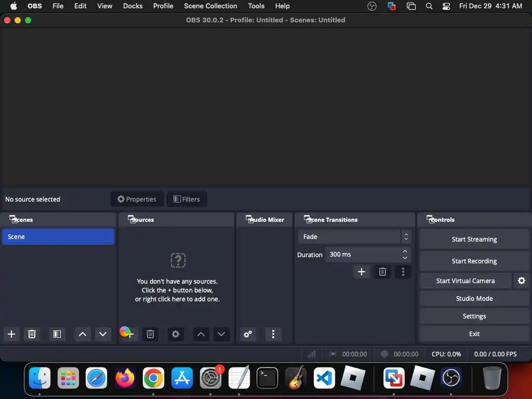Open the Edit menu
This screenshot has width=532, height=399.
[x=81, y=6]
